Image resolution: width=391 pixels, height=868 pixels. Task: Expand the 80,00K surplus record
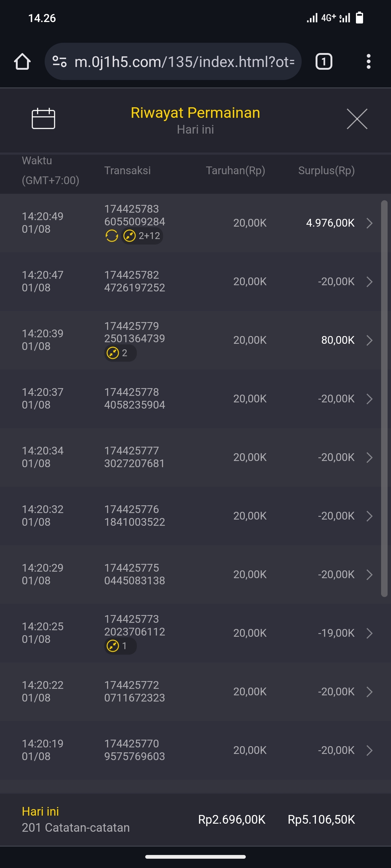click(369, 340)
